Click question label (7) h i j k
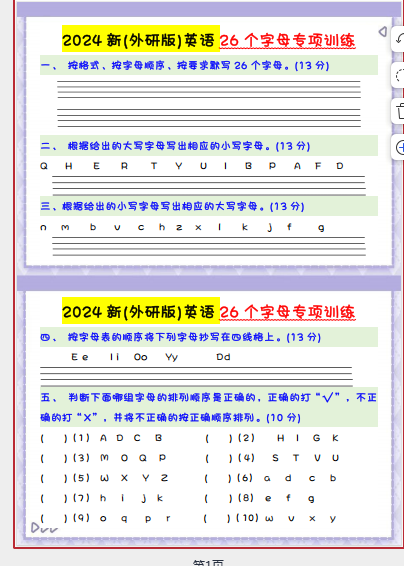Image resolution: width=404 pixels, height=566 pixels. (81, 498)
